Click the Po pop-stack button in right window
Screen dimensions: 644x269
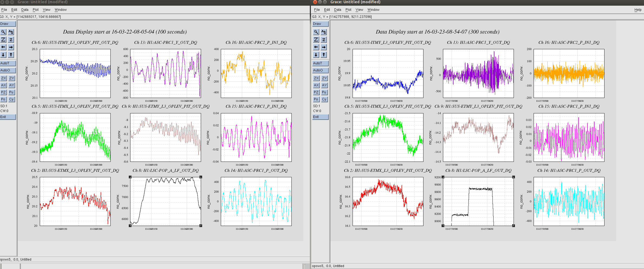pyautogui.click(x=316, y=99)
